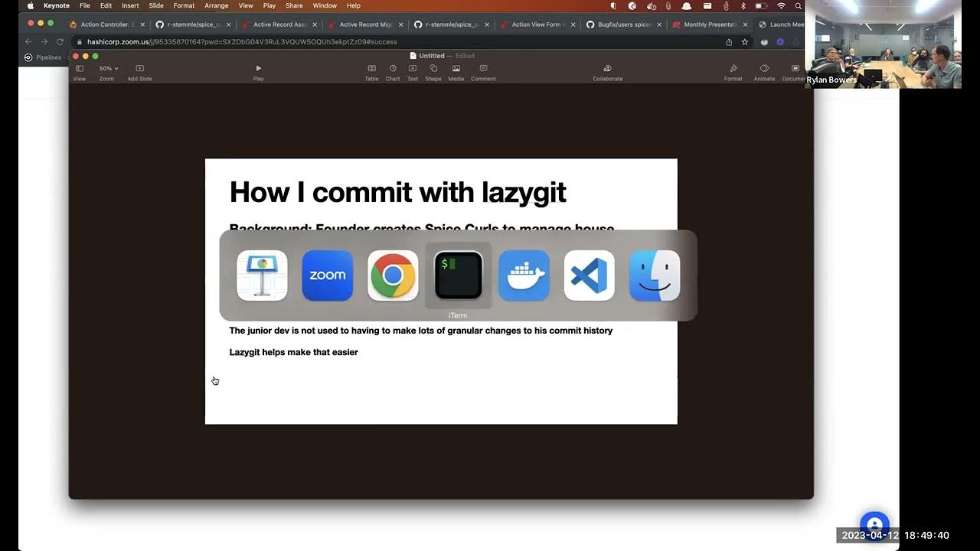This screenshot has height=551, width=980.
Task: Open the Animate inspector
Action: tap(764, 73)
